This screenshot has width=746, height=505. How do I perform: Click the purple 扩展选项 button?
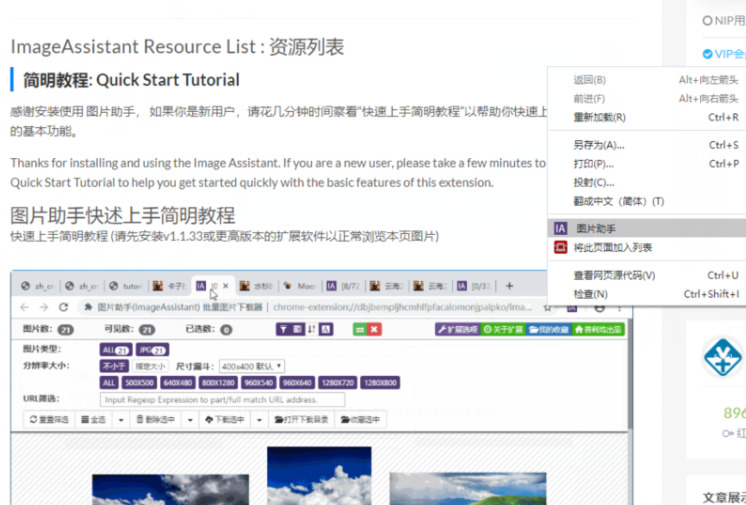(x=457, y=329)
